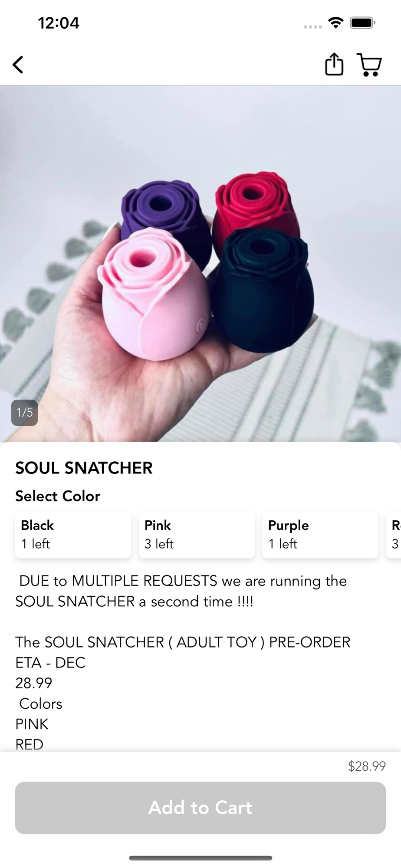The height and width of the screenshot is (868, 401).
Task: Tap the SOUL SNATCHER product title
Action: [84, 468]
